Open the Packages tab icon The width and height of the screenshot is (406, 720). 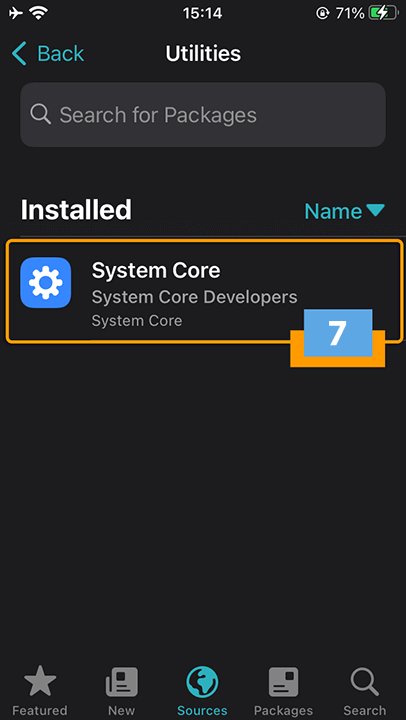tap(283, 682)
